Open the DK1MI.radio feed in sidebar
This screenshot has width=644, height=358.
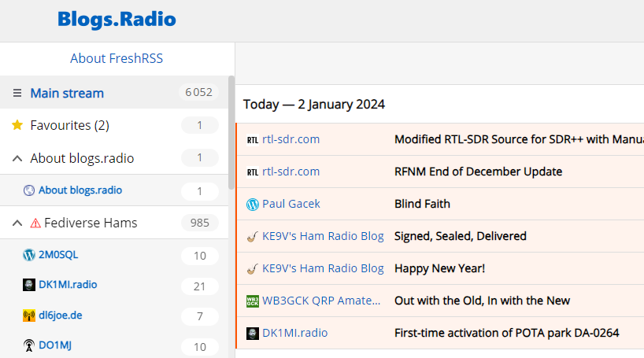tap(68, 285)
